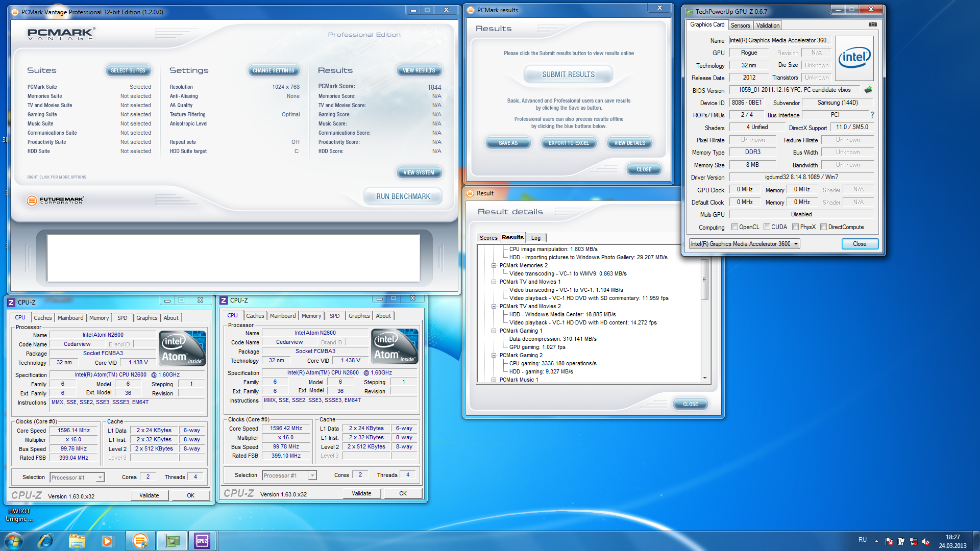Collapse the PCMark Gaming 1 node
The width and height of the screenshot is (980, 551).
(x=494, y=331)
